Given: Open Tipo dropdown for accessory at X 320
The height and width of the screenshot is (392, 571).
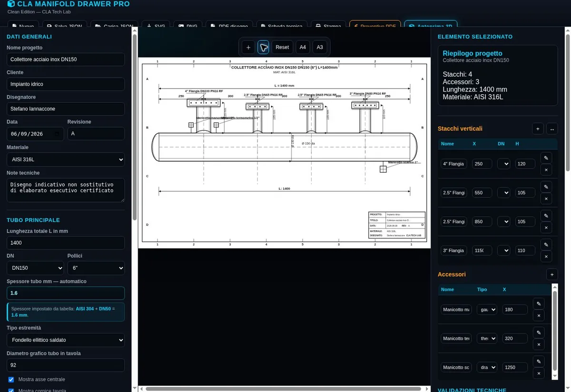Looking at the screenshot, I should [487, 338].
